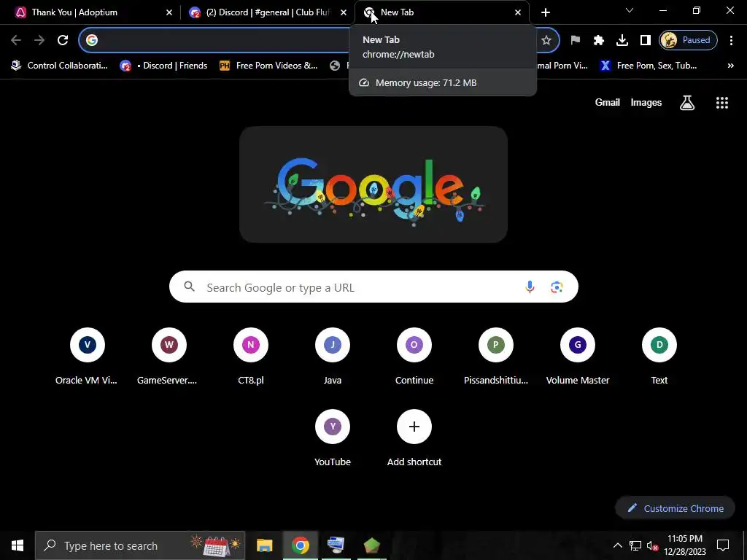This screenshot has width=747, height=560.
Task: Bookmark this tab with the star icon
Action: click(546, 40)
